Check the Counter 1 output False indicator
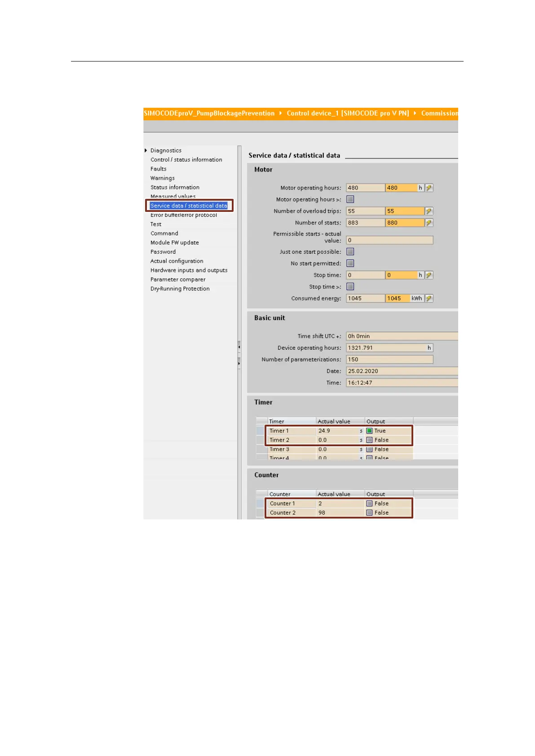Screen dimensions: 535x756 370,504
